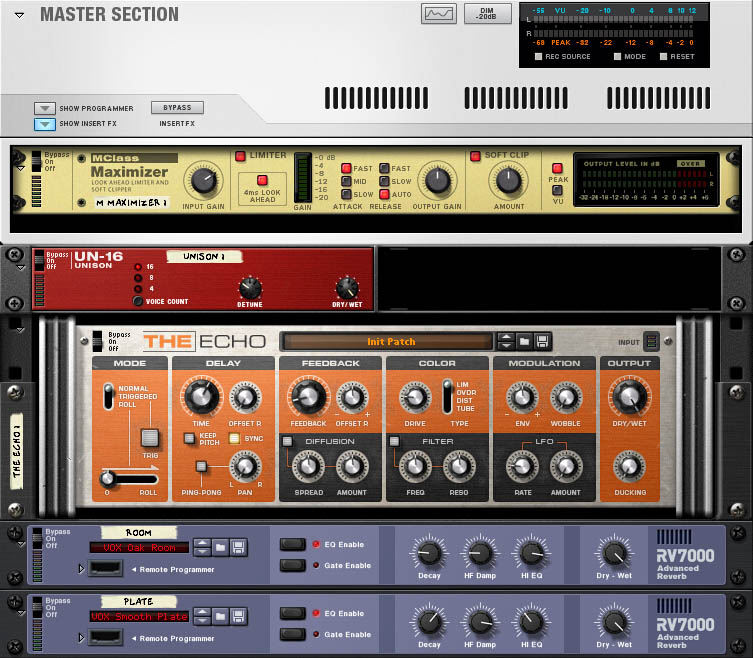Click The Echo output Dry/Wet knob
753x658 pixels.
pyautogui.click(x=629, y=397)
